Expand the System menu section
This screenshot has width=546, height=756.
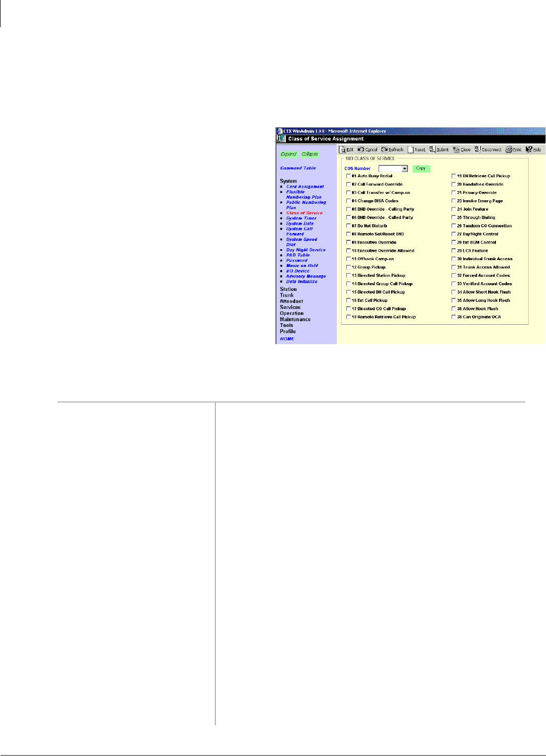288,181
